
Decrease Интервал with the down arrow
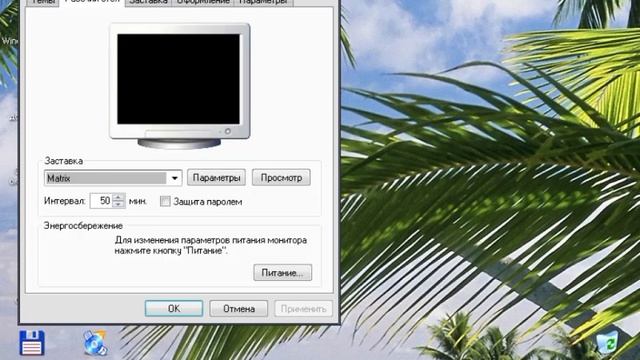tap(118, 204)
